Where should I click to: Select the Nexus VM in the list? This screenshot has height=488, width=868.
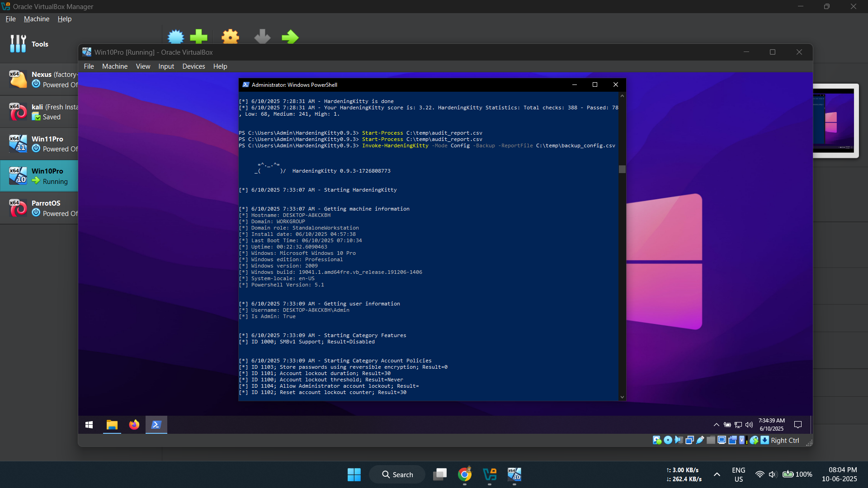[39, 79]
